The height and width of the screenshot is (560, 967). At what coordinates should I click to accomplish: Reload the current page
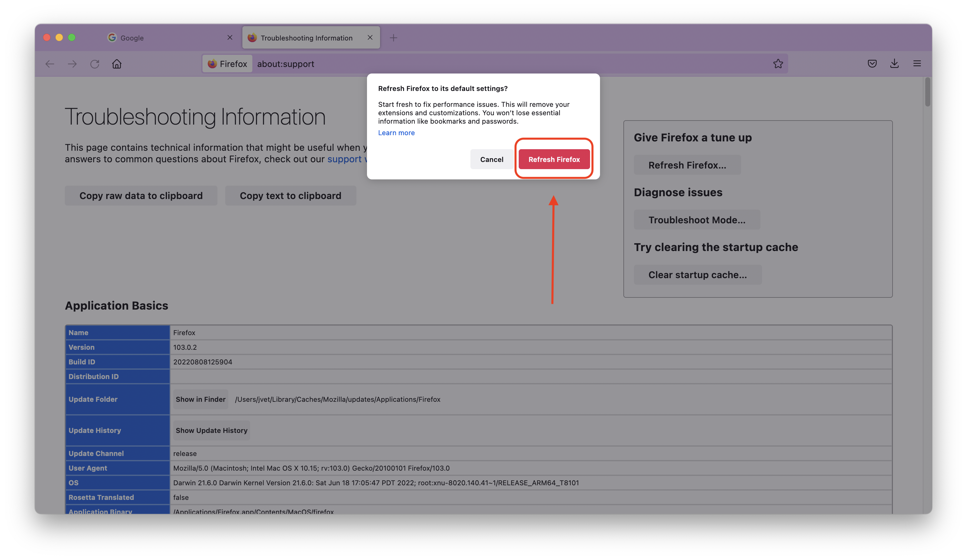tap(95, 64)
